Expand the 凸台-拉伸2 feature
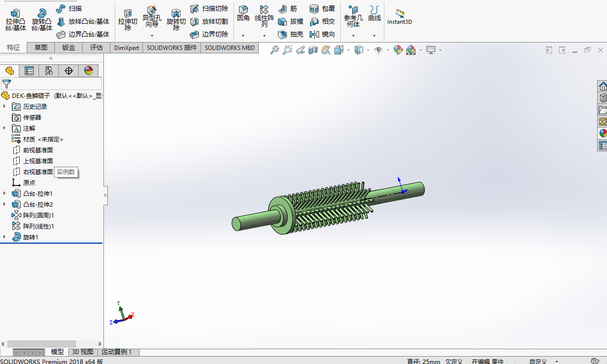 [x=4, y=204]
